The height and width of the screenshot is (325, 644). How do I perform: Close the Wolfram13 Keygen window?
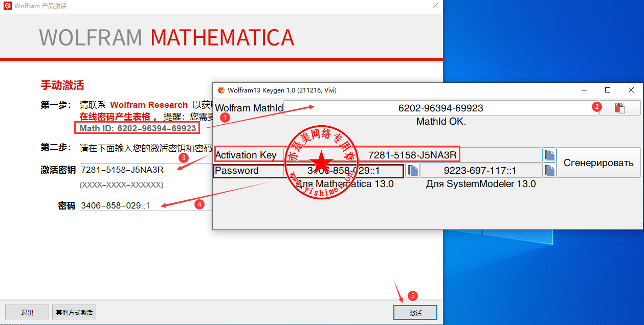tap(631, 90)
